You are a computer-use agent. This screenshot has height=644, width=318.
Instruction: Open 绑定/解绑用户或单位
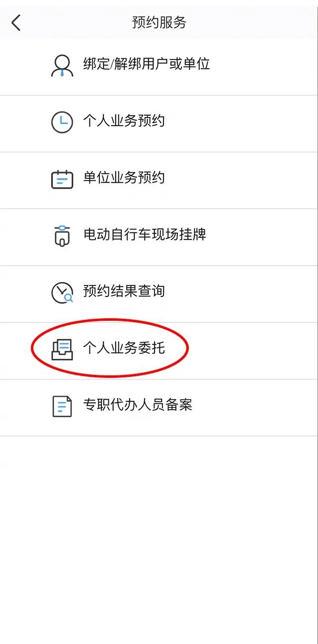159,67
